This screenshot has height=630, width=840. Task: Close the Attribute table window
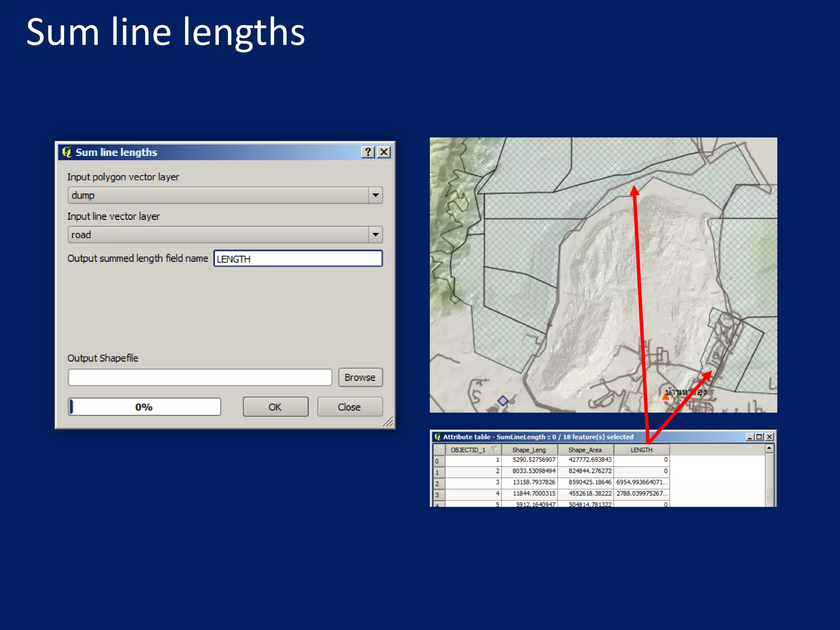[769, 437]
